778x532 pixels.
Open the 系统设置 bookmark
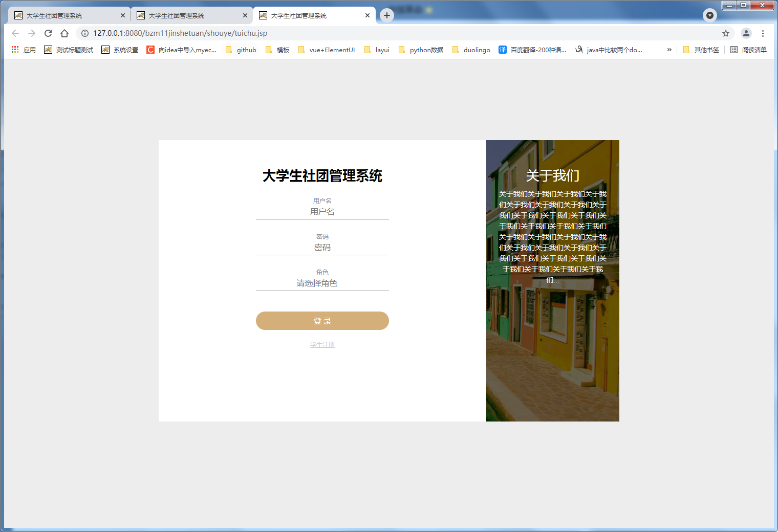pyautogui.click(x=120, y=50)
